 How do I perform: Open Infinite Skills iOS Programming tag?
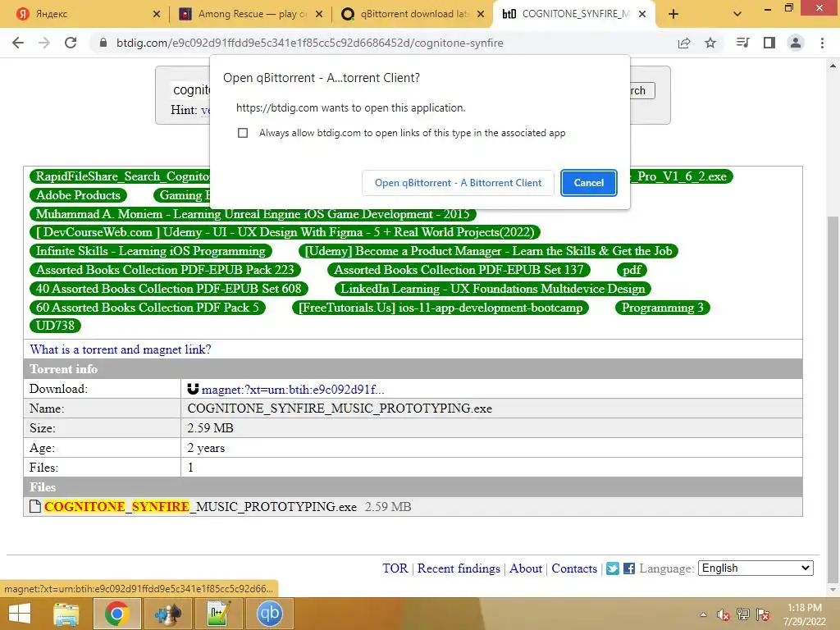pyautogui.click(x=151, y=251)
